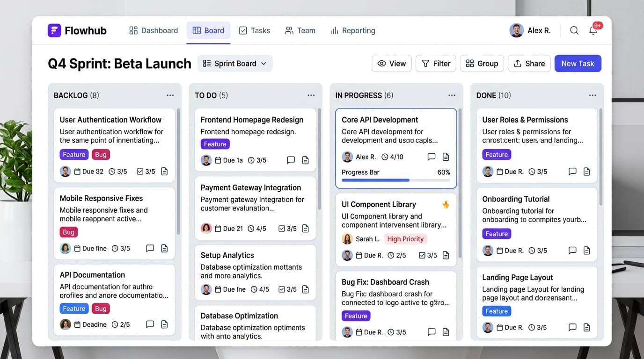The image size is (644, 359).
Task: Click the New Task button
Action: 578,64
